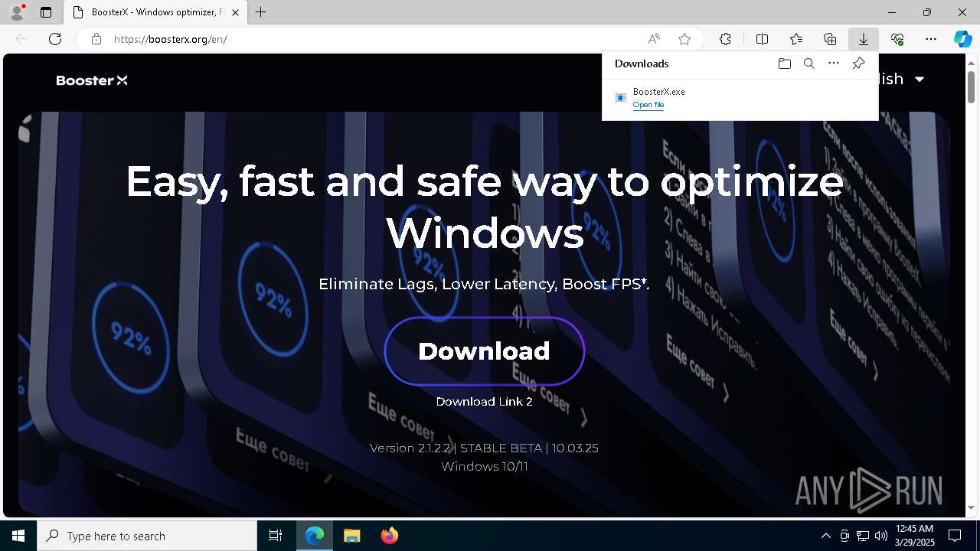Click Microsoft Edge taskbar icon
The image size is (980, 551).
[315, 536]
